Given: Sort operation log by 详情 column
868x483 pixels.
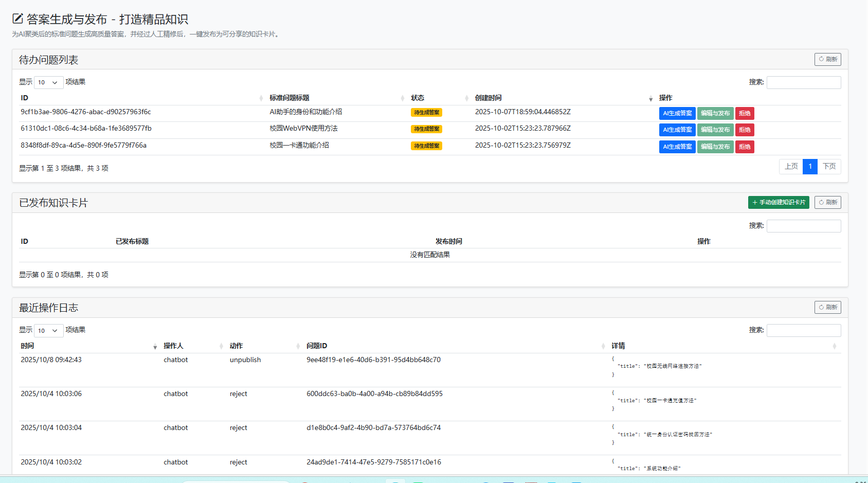Looking at the screenshot, I should tap(724, 346).
